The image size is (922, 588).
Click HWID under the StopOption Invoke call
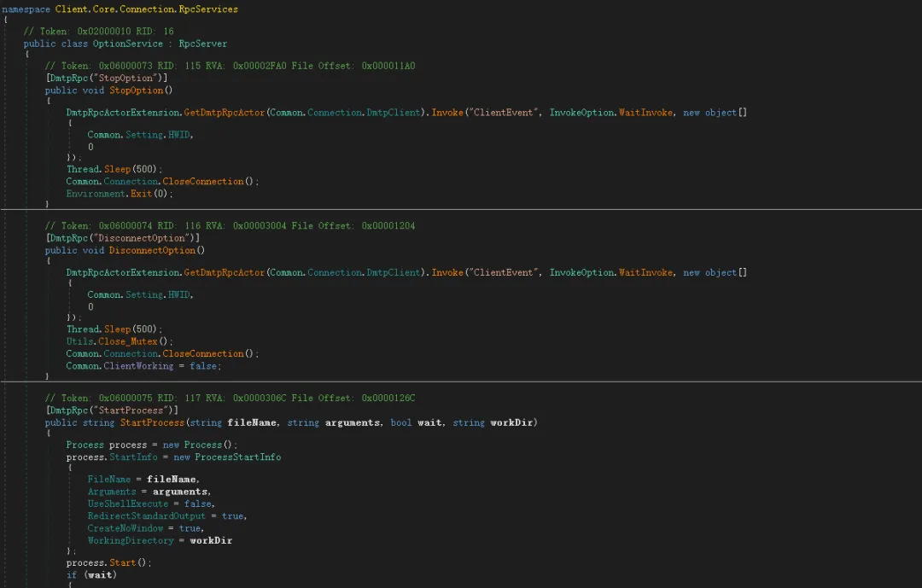[x=178, y=135]
